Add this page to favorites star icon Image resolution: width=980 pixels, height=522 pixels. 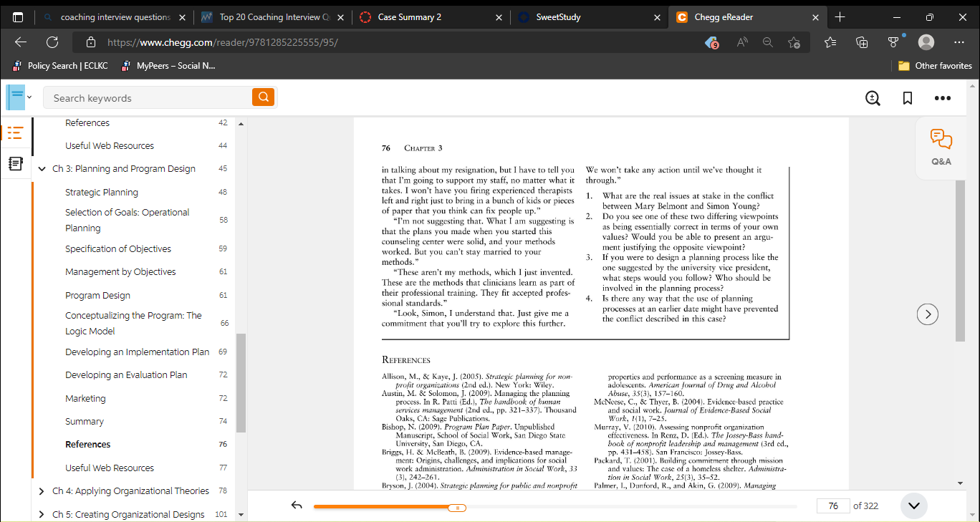(x=794, y=43)
